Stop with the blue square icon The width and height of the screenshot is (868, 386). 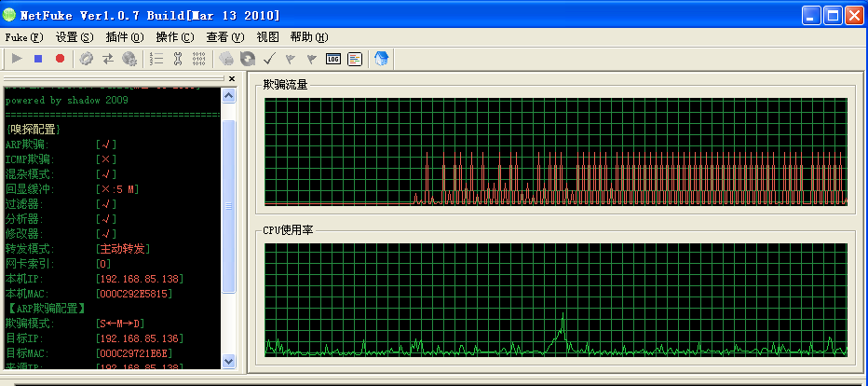[38, 58]
